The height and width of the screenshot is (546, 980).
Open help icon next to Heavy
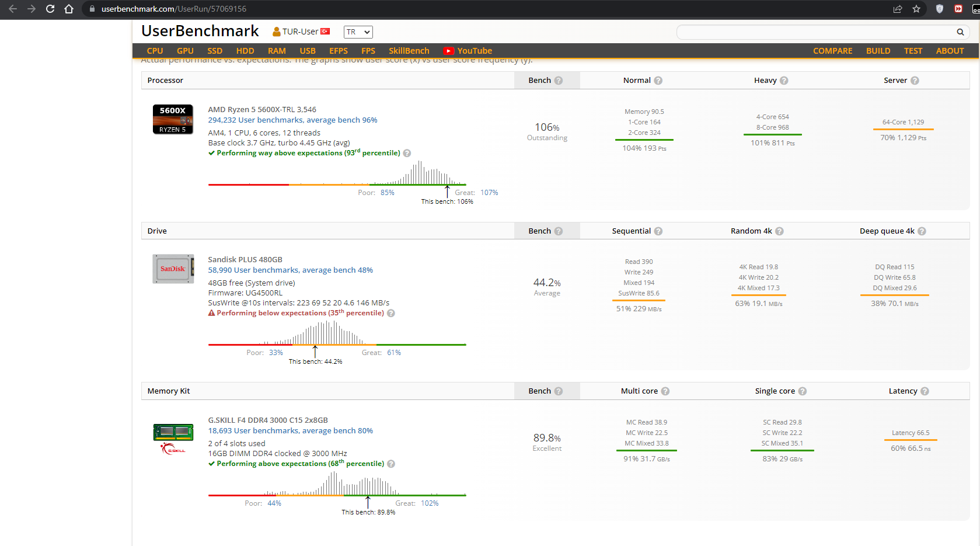pos(784,81)
